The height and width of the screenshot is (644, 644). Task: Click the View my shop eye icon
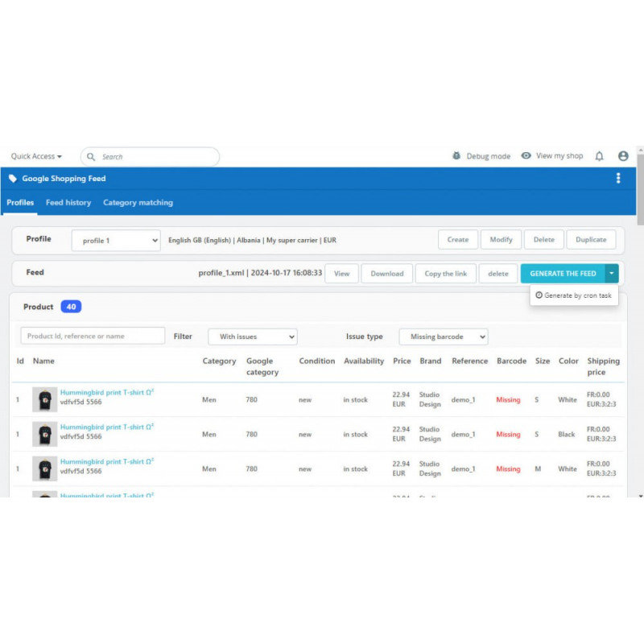526,156
